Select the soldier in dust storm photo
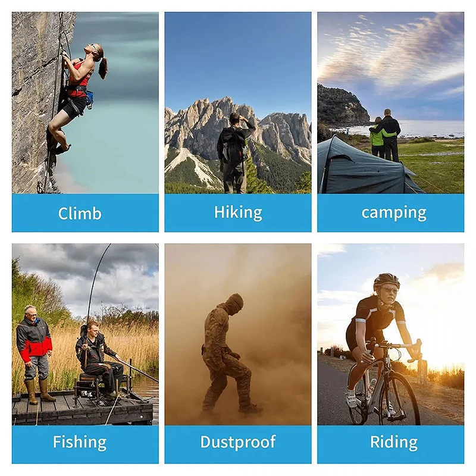The width and height of the screenshot is (476, 476). 238,334
